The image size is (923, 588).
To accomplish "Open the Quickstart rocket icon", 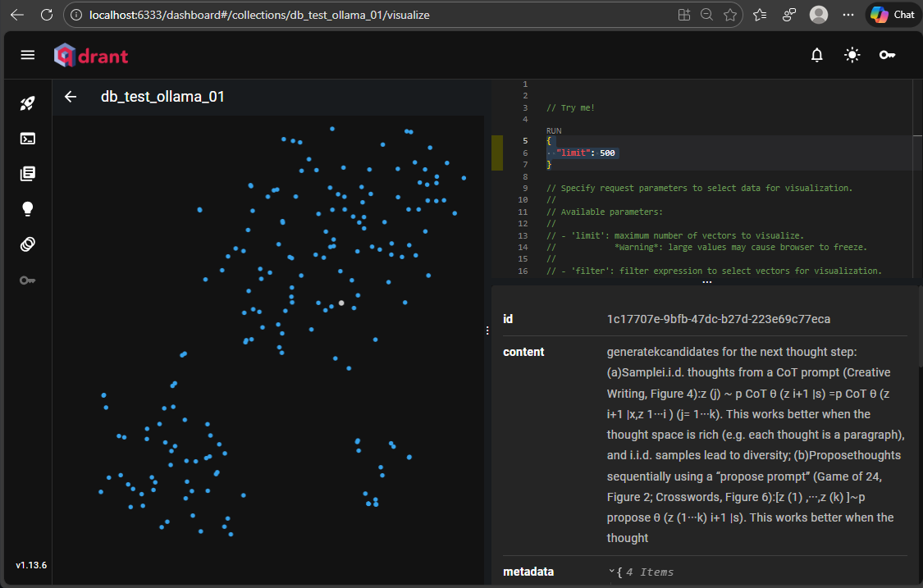I will [x=28, y=103].
